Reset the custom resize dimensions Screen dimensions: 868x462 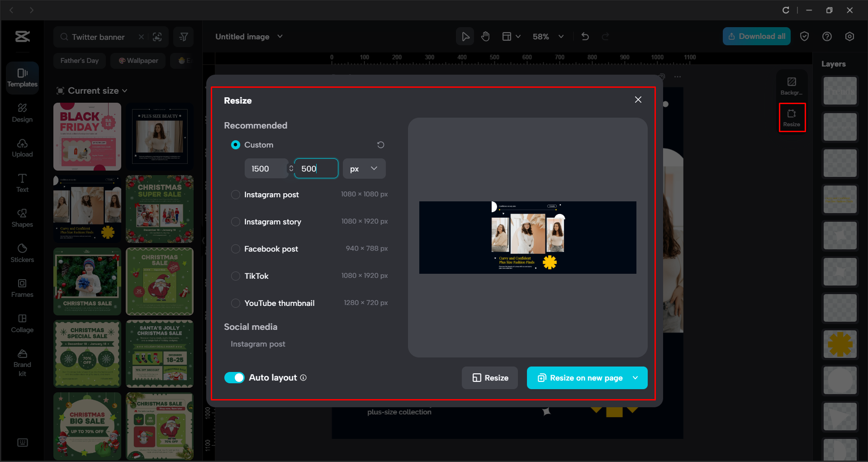tap(380, 144)
